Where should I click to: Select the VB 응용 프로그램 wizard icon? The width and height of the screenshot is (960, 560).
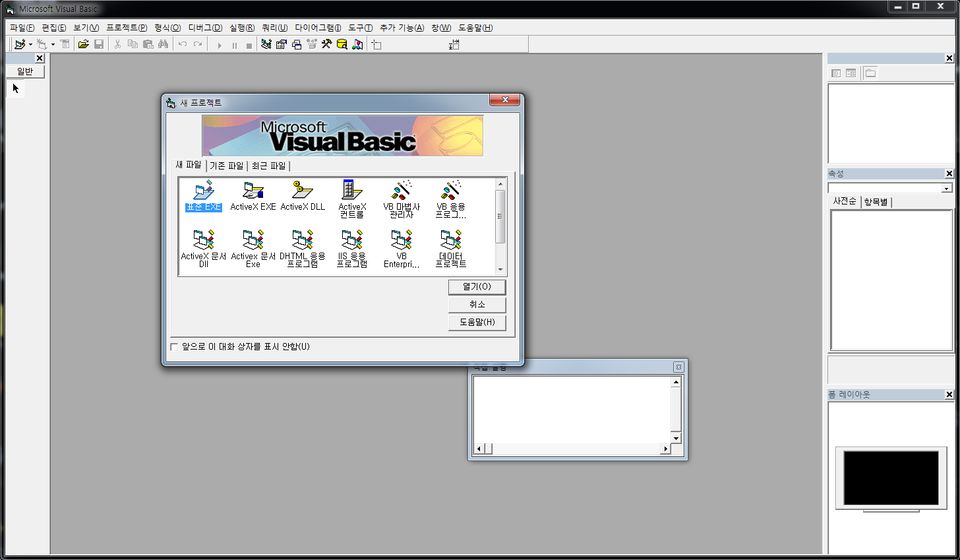click(451, 199)
